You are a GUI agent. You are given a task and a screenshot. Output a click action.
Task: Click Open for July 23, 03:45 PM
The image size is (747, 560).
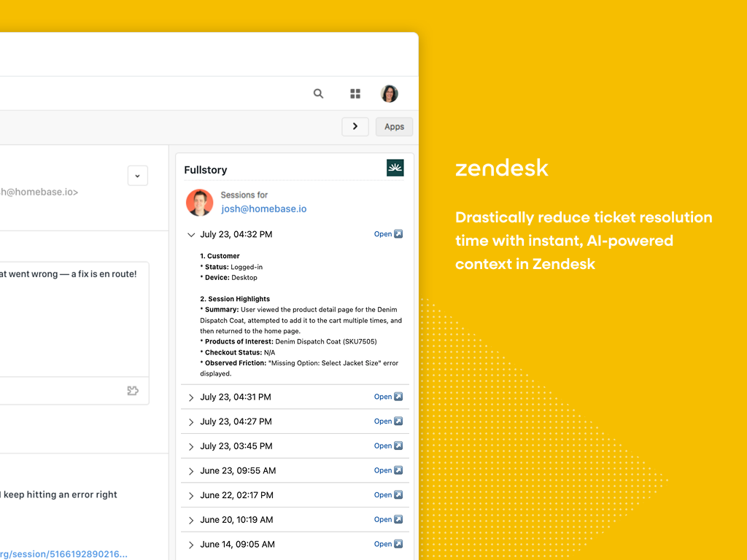click(x=383, y=446)
